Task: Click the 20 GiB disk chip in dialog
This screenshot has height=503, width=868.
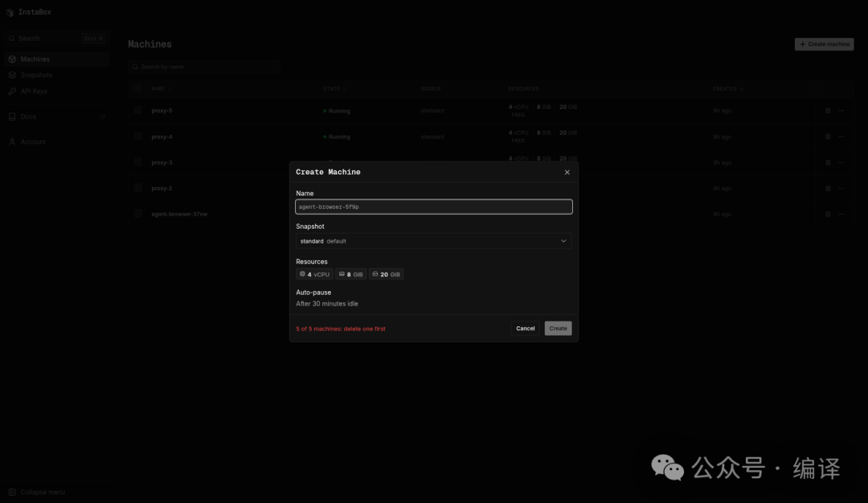Action: point(387,275)
